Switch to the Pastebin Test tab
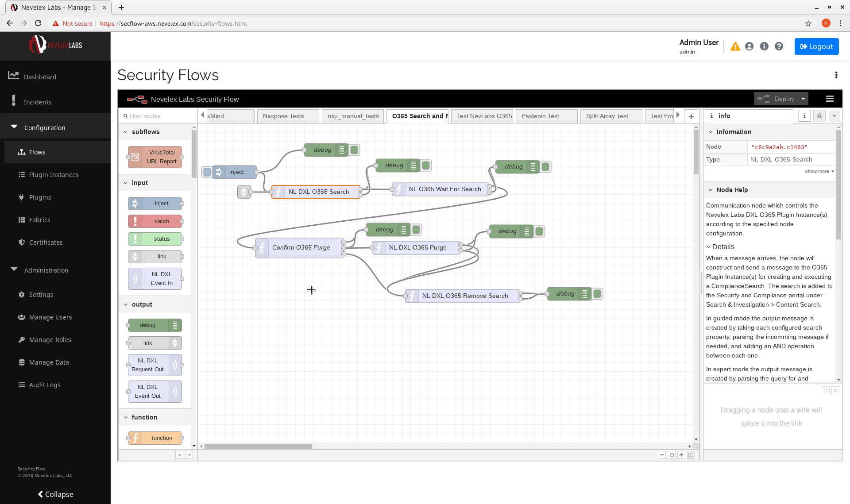 click(540, 116)
